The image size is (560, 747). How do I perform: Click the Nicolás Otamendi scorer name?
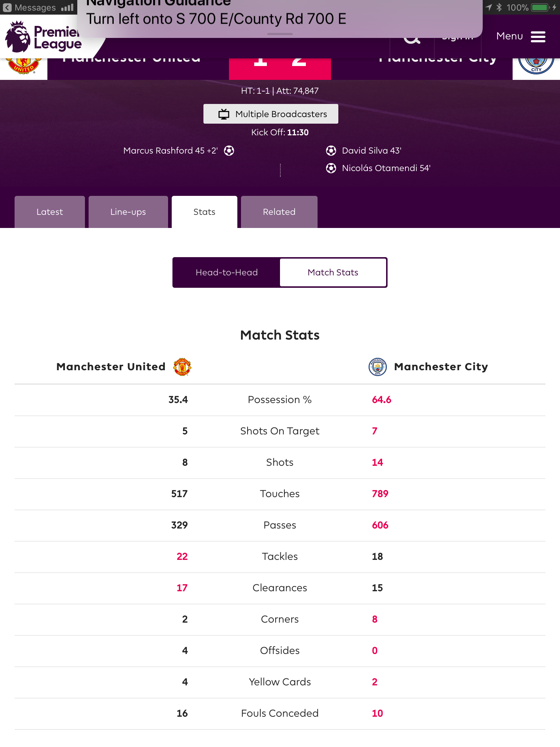tap(386, 168)
